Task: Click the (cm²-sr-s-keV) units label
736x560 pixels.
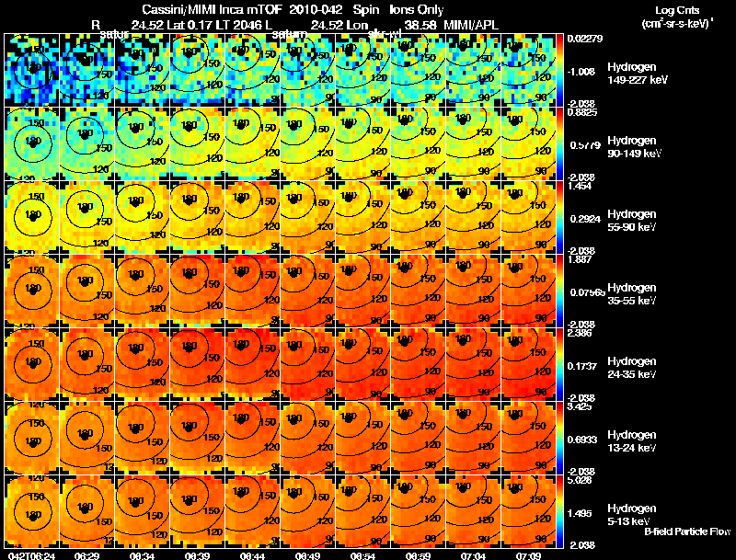Action: pos(677,23)
